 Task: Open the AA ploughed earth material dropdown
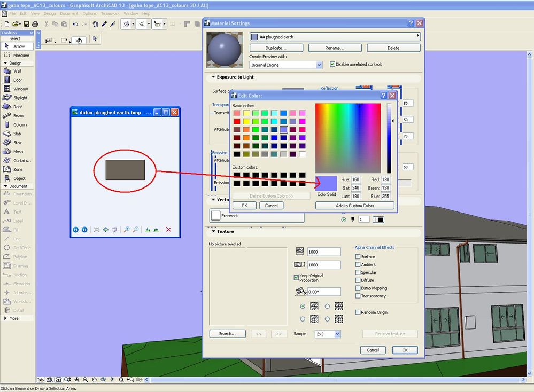click(335, 36)
